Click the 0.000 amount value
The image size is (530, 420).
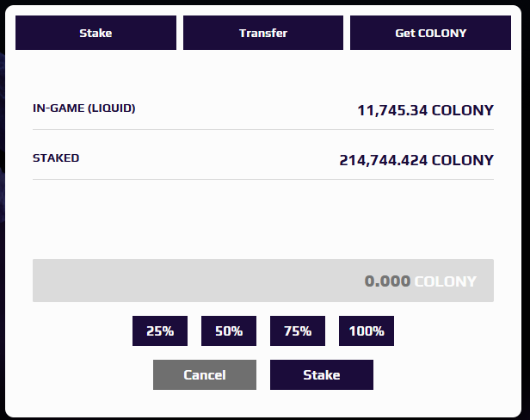pos(387,281)
